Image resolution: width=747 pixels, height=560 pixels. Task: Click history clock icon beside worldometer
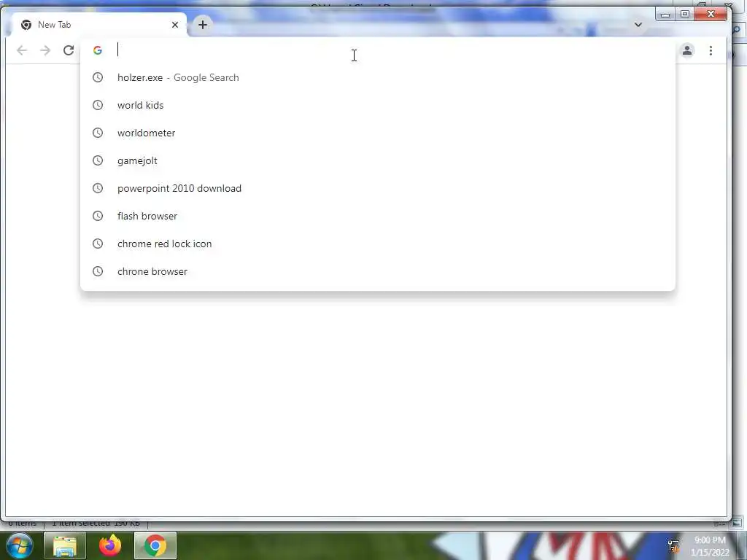[x=98, y=133]
